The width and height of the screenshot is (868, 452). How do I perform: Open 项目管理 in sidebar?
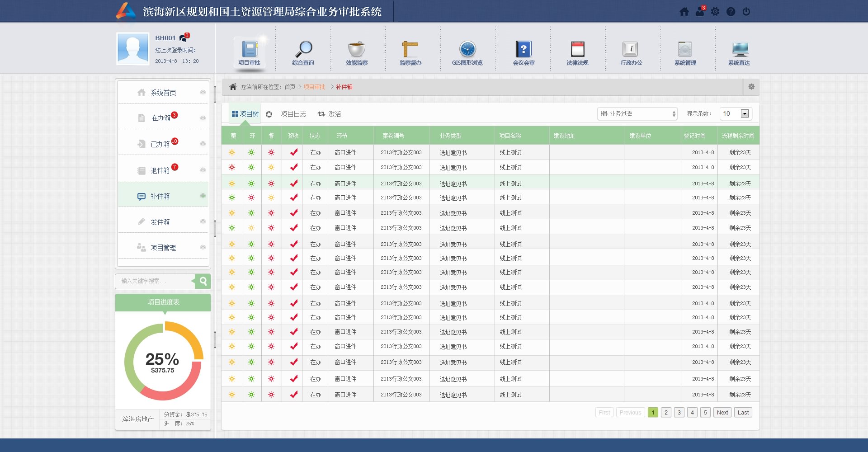click(163, 248)
